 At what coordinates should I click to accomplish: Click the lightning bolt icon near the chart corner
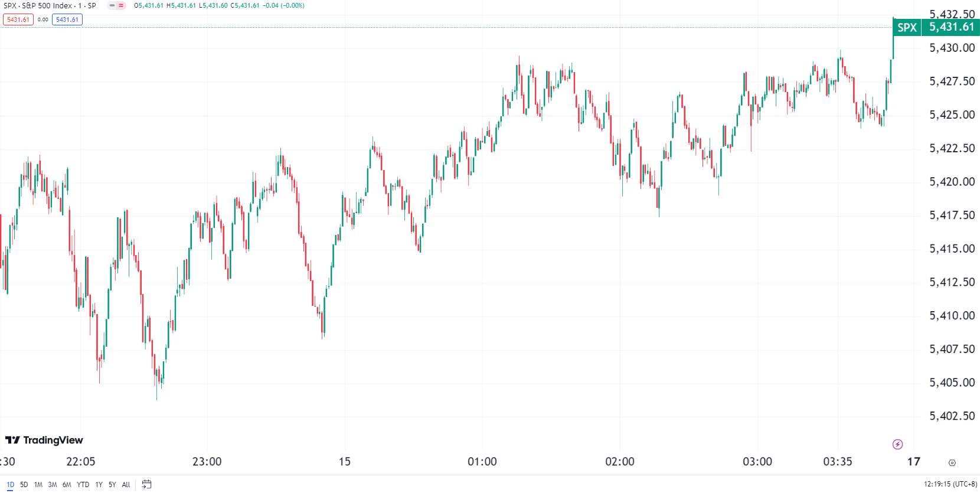[x=897, y=444]
